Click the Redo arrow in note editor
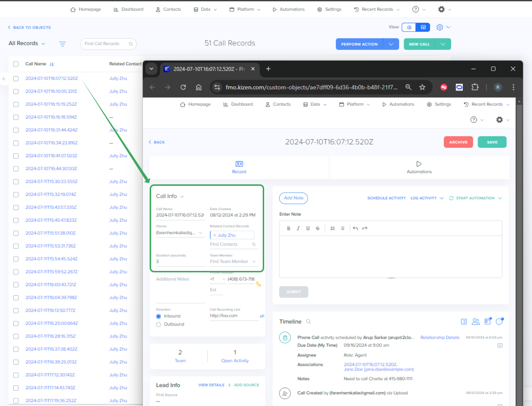This screenshot has width=532, height=406. pos(365,229)
